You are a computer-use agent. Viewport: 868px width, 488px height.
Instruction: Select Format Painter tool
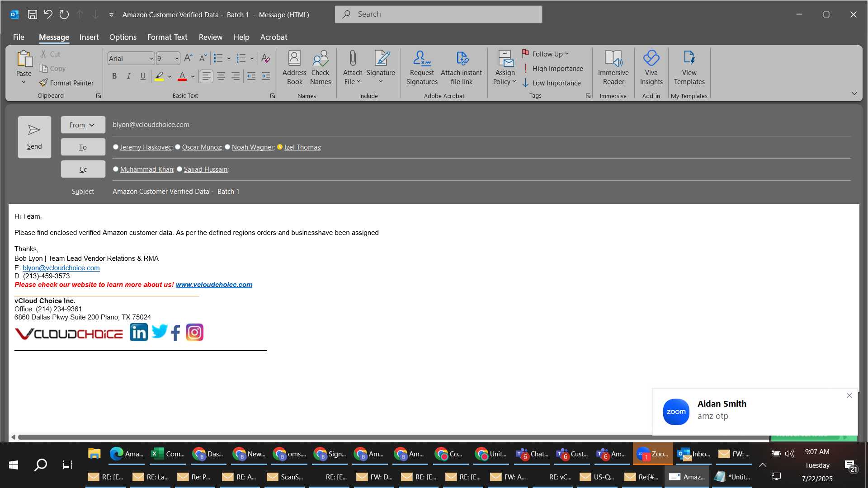66,83
